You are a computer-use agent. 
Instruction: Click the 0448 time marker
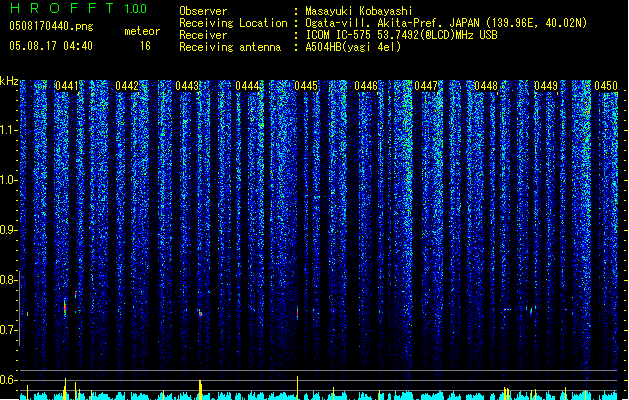click(486, 86)
